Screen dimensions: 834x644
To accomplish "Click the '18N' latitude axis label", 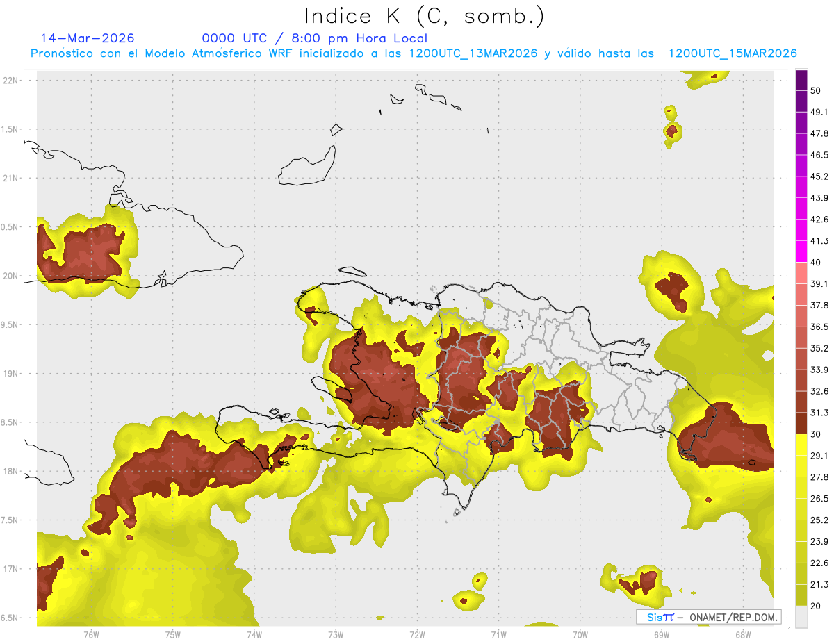I will tap(12, 471).
